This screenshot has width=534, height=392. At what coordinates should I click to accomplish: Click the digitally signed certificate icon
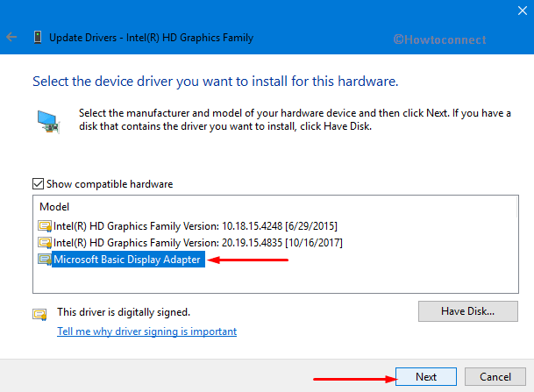pos(39,314)
